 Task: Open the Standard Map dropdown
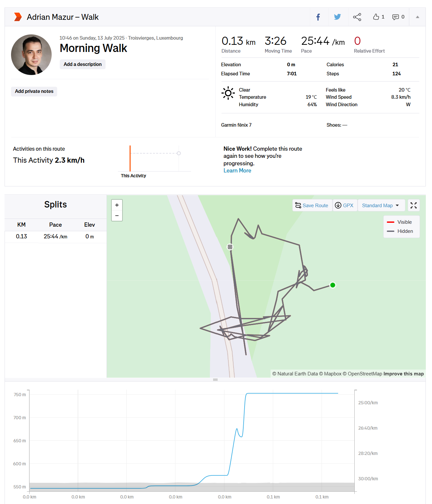tap(381, 206)
